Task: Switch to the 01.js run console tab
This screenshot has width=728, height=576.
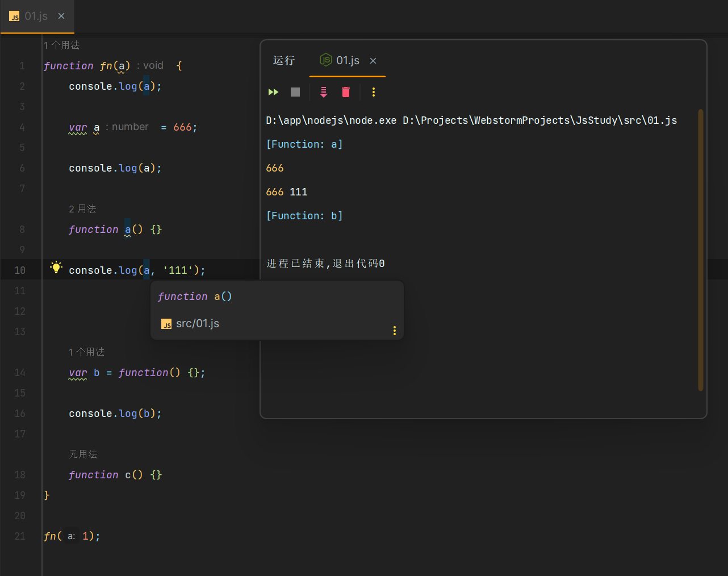Action: (347, 61)
